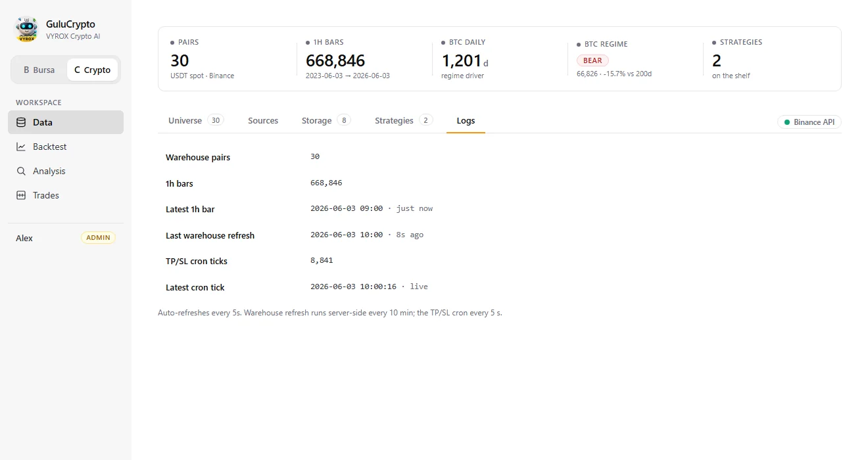Click the Storage count badge 8
The image size is (868, 460).
(x=344, y=120)
